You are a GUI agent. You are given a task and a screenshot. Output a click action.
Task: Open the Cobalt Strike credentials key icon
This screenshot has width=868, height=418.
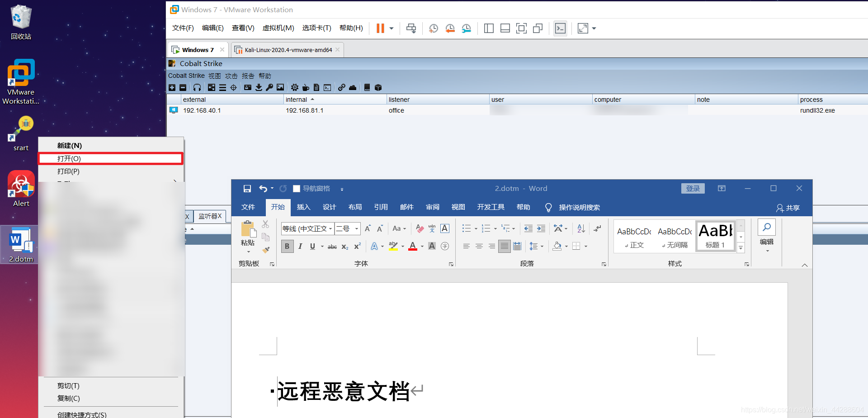point(269,87)
